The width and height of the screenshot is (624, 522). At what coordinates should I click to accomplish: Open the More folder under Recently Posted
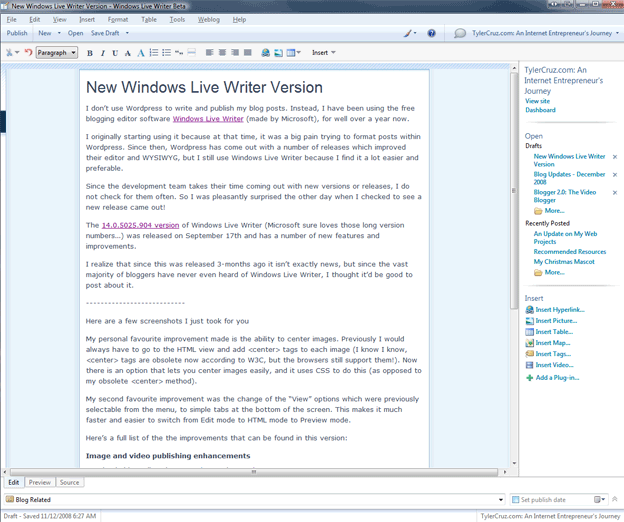tap(549, 273)
